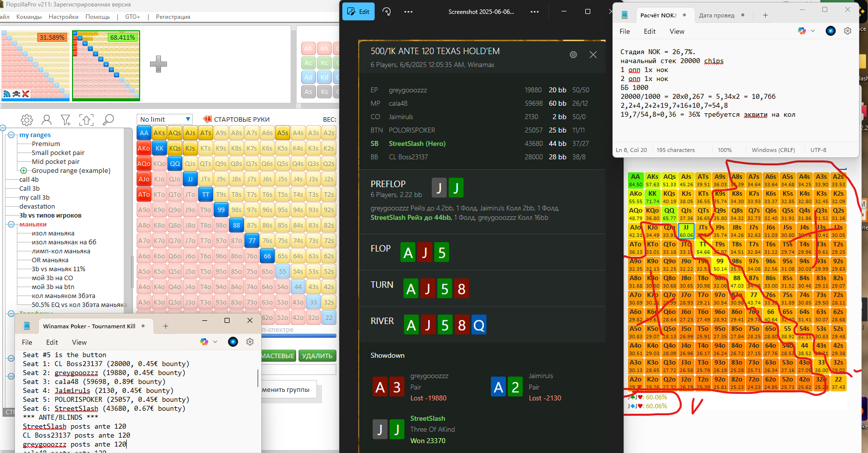Select the 68.411% range thumbnail
Screen dimensions: 868x453
coord(106,65)
